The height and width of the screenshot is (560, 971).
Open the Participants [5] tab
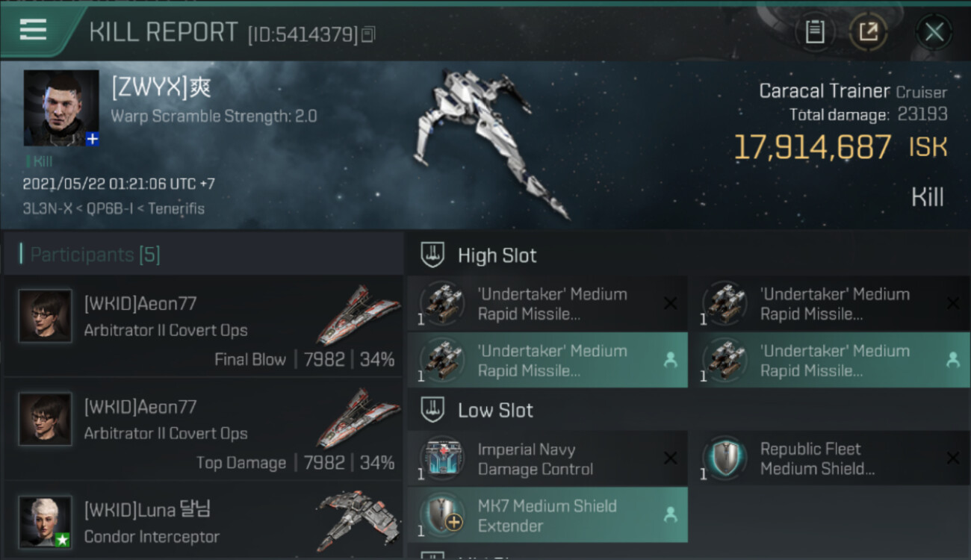(x=95, y=255)
